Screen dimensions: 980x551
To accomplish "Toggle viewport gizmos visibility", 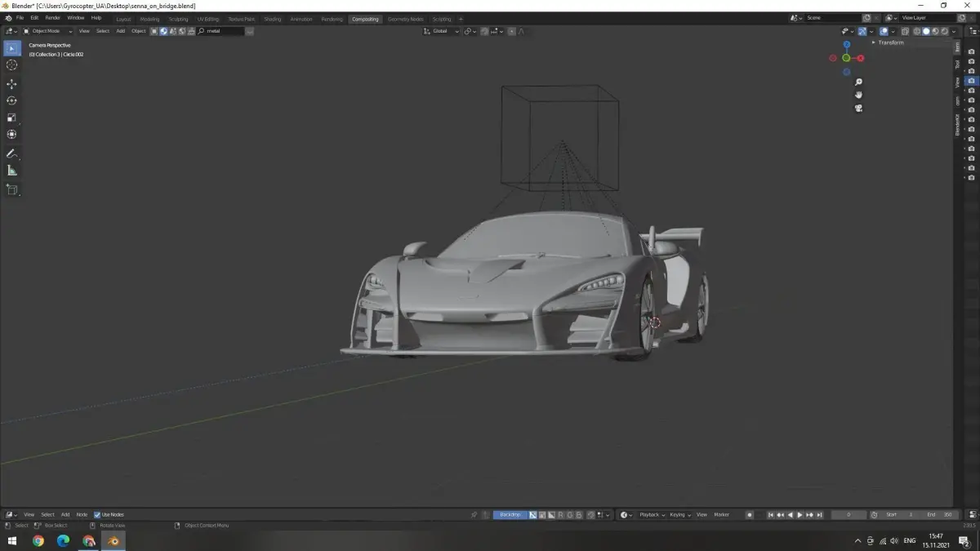I will click(862, 31).
